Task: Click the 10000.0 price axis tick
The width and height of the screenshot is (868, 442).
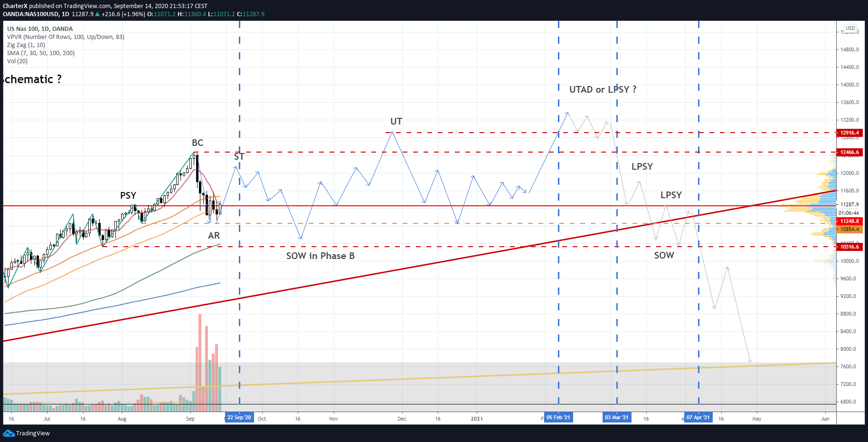Action: [x=849, y=261]
